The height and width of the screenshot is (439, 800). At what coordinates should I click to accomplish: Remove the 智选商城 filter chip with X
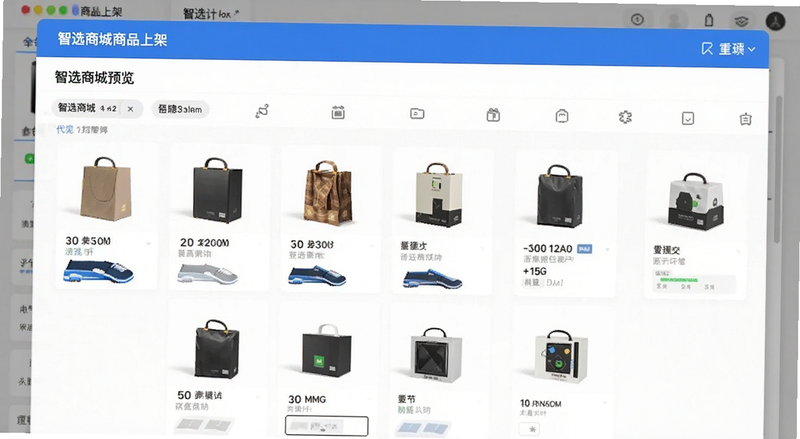click(x=131, y=109)
